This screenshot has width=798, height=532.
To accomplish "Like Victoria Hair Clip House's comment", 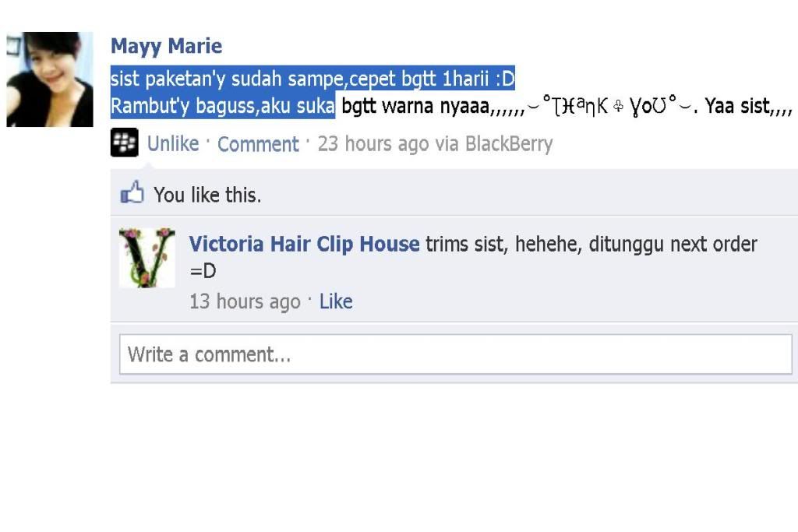I will tap(336, 301).
